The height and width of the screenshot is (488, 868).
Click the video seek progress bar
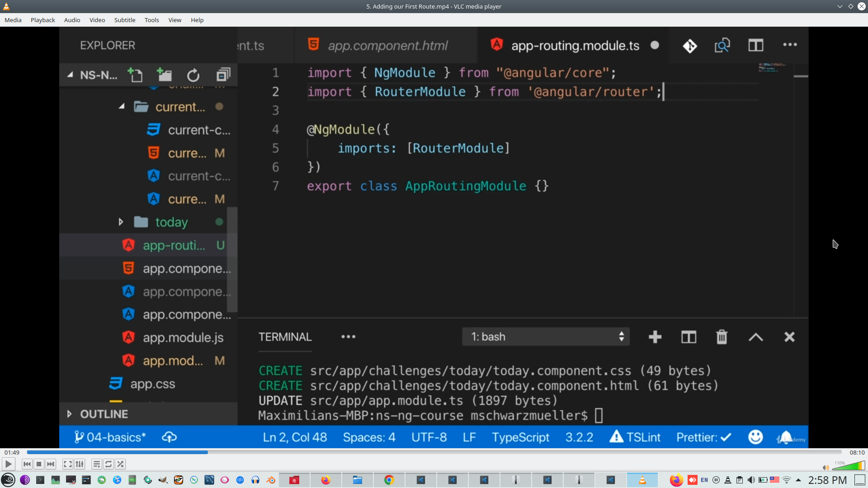tap(434, 452)
